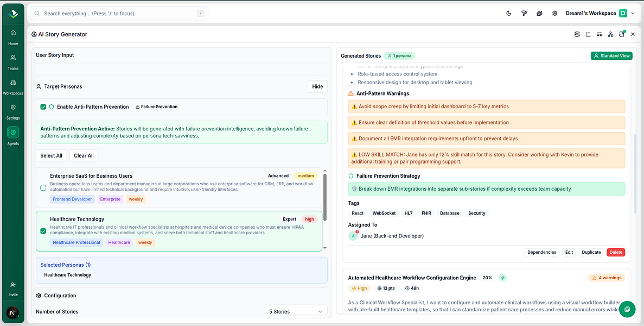The width and height of the screenshot is (644, 326).
Task: Toggle dark mode with the moon icon
Action: 509,13
